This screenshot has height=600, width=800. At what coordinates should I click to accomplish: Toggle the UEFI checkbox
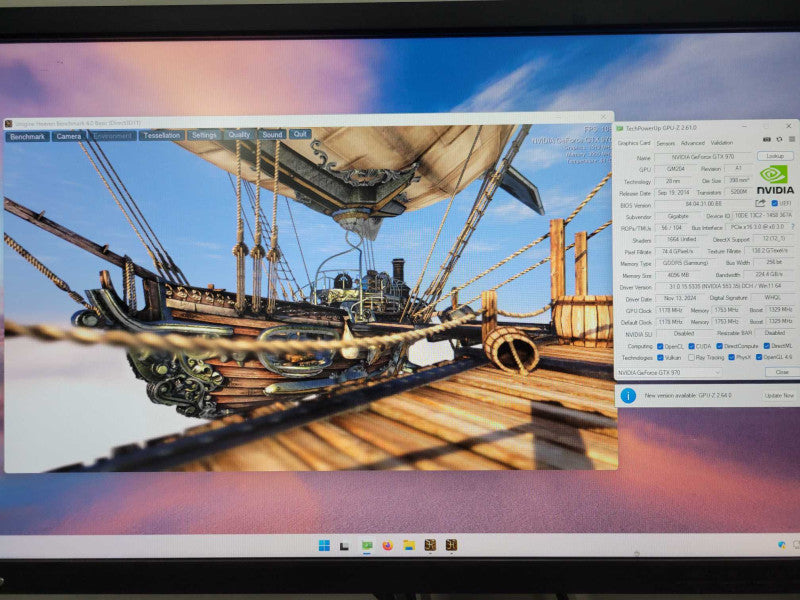click(774, 203)
